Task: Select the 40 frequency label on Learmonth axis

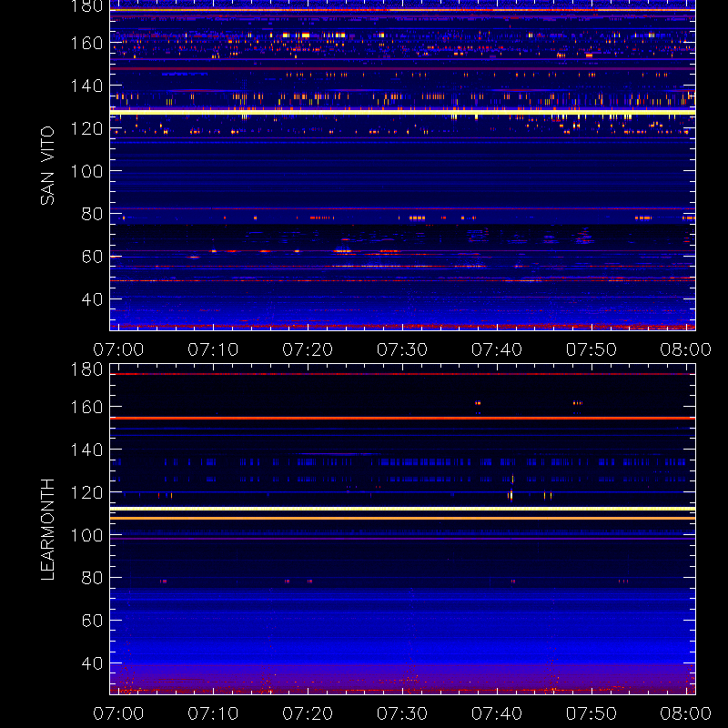Action: 93,663
